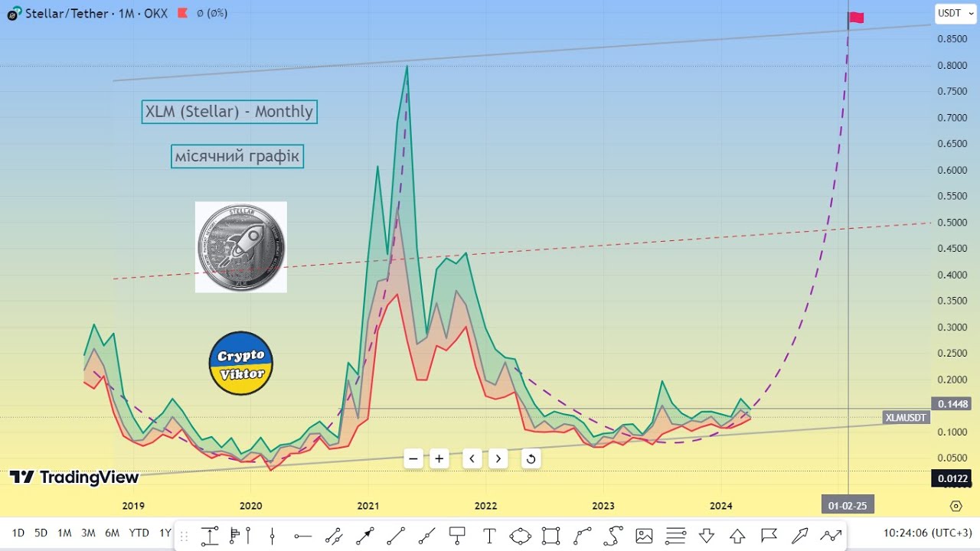Open timezone clock 10:24:06 (UTC+3)
Viewport: 980px width, 551px height.
[x=927, y=533]
